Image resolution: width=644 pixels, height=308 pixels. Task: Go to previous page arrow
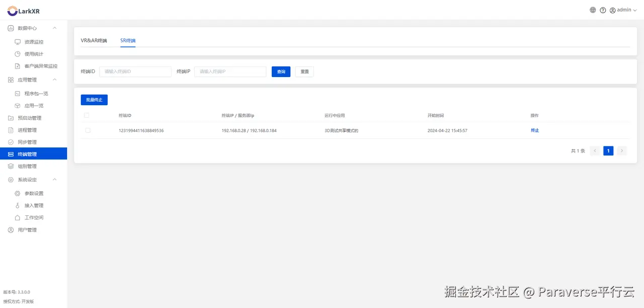tap(595, 150)
